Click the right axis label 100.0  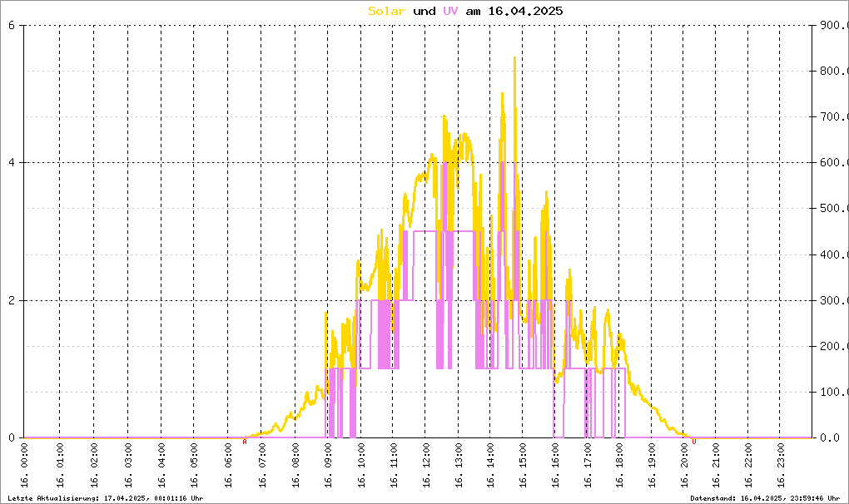click(832, 392)
